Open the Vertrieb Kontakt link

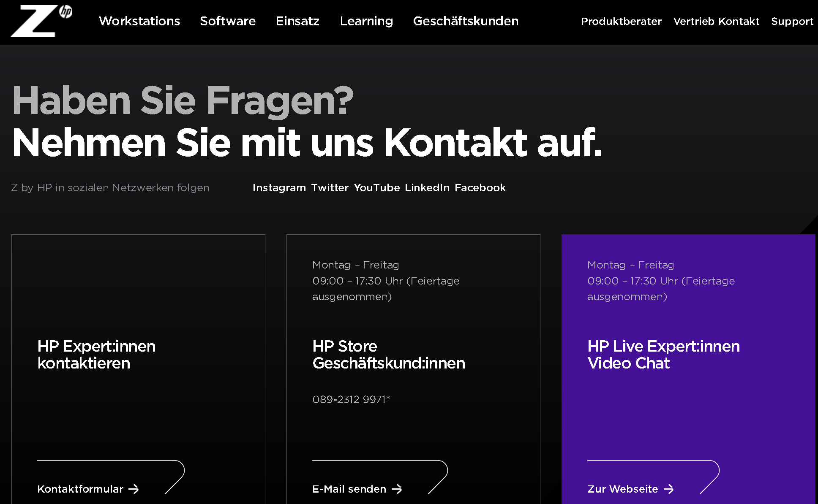[x=716, y=22]
